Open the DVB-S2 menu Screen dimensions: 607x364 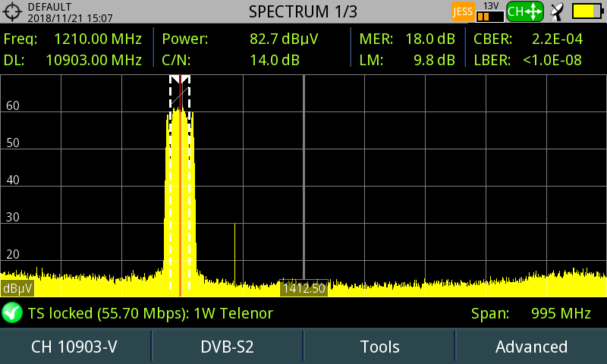(227, 347)
